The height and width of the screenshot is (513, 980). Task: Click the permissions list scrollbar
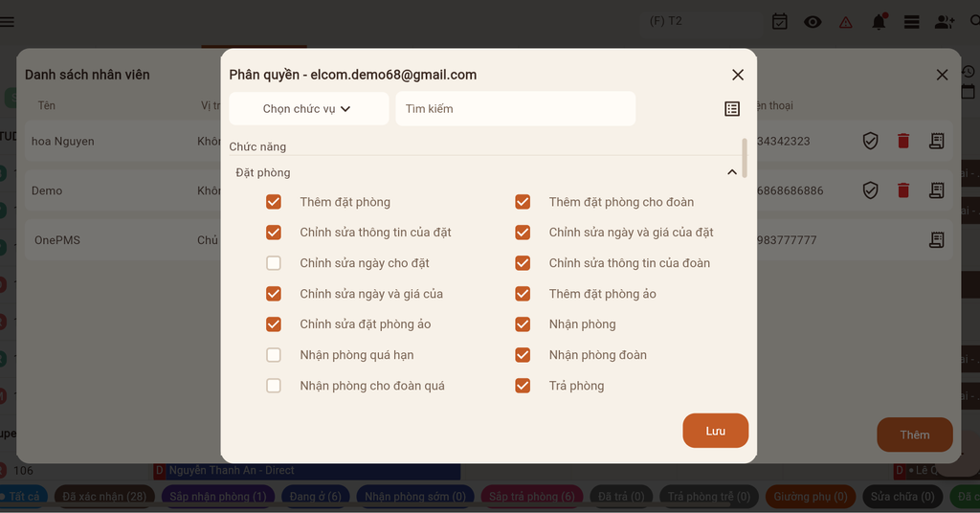[x=745, y=158]
